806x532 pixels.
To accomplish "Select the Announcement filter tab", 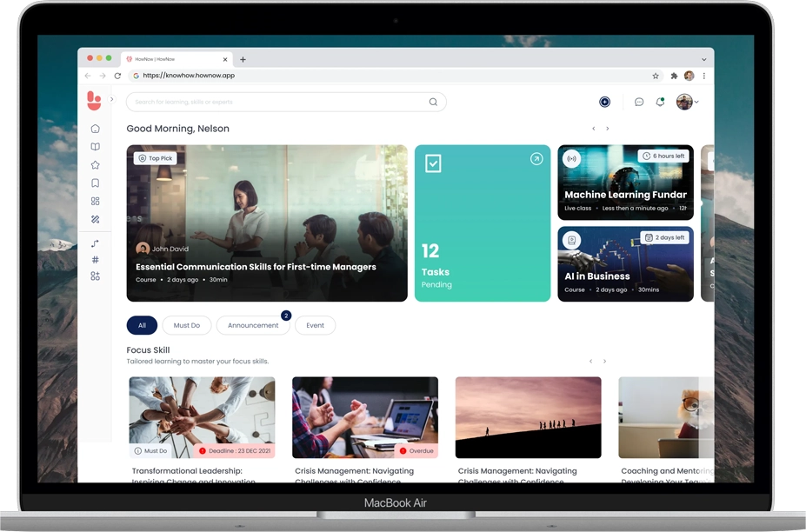I will coord(253,325).
